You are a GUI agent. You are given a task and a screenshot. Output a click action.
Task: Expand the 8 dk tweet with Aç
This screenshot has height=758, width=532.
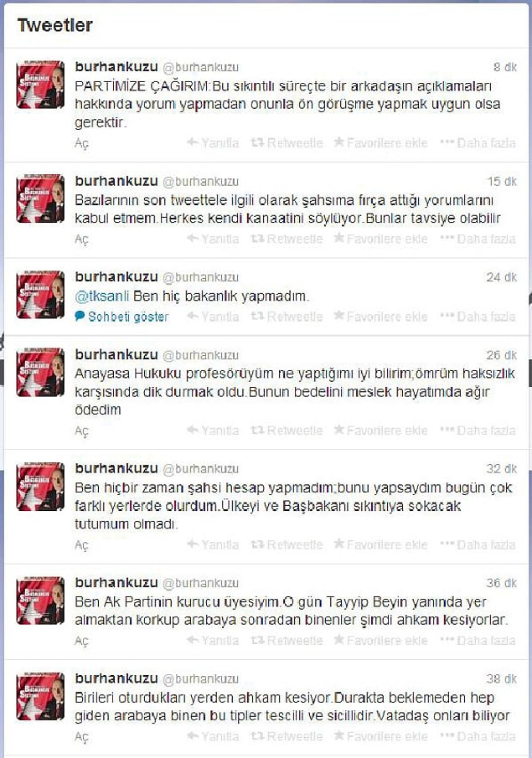(x=82, y=143)
